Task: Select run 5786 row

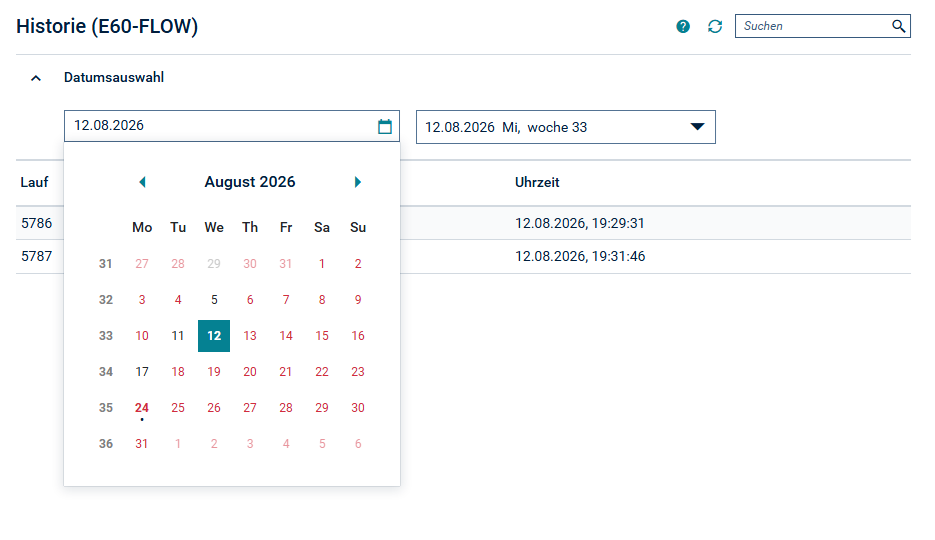Action: click(x=463, y=223)
